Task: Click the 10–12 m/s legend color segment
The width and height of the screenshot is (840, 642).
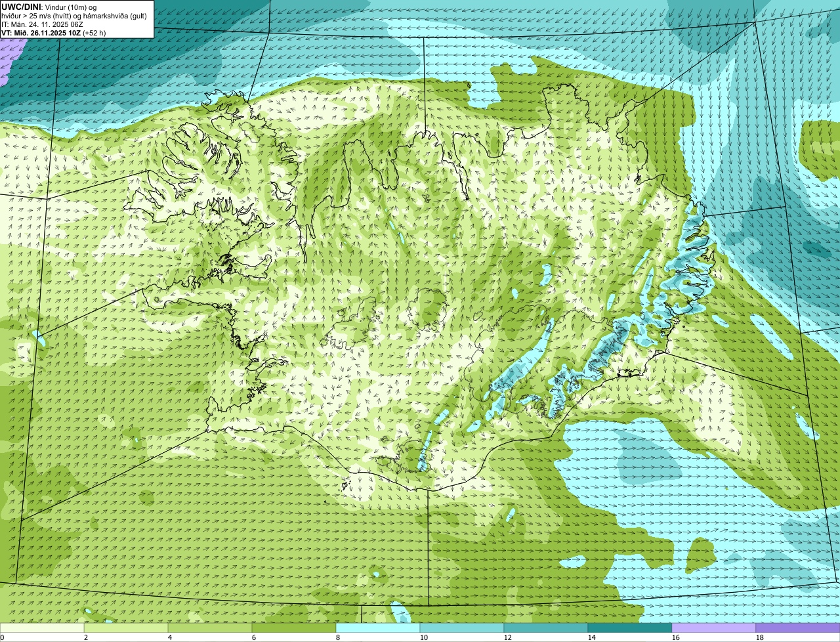Action: click(462, 628)
